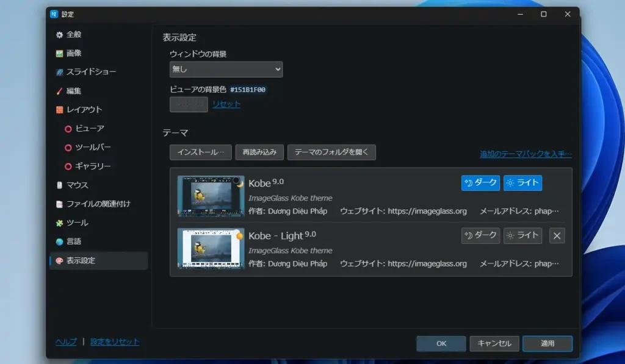Click the Kobe theme preview thumbnail
The height and width of the screenshot is (364, 625).
coord(210,195)
